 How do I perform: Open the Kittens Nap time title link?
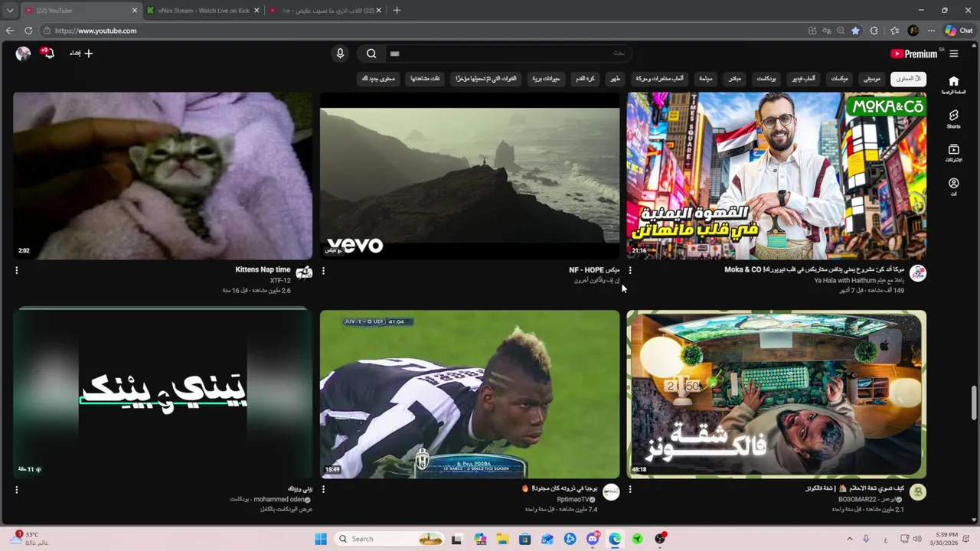coord(263,269)
